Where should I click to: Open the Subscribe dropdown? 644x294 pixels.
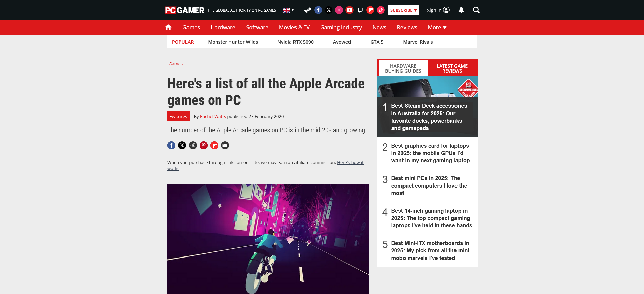404,10
